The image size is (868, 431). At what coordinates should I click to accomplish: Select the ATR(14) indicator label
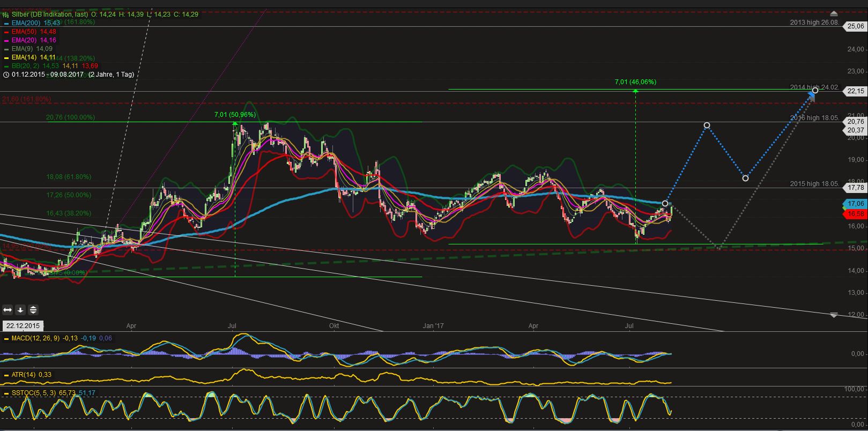24,375
